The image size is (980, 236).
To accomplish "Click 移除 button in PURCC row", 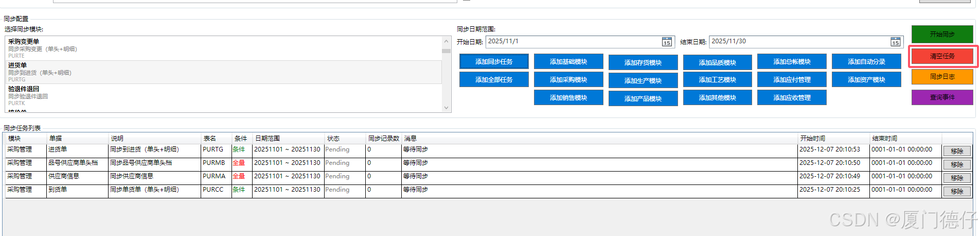I will click(x=957, y=191).
